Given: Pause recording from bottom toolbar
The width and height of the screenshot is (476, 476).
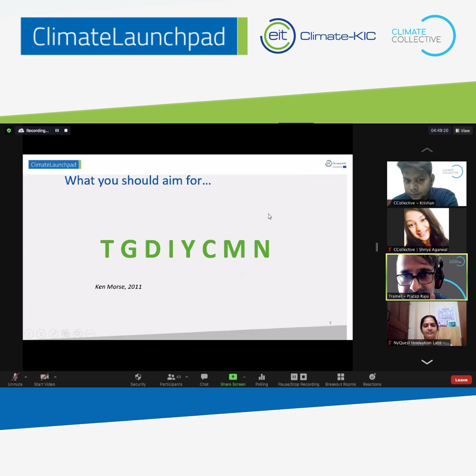Looking at the screenshot, I should [294, 377].
